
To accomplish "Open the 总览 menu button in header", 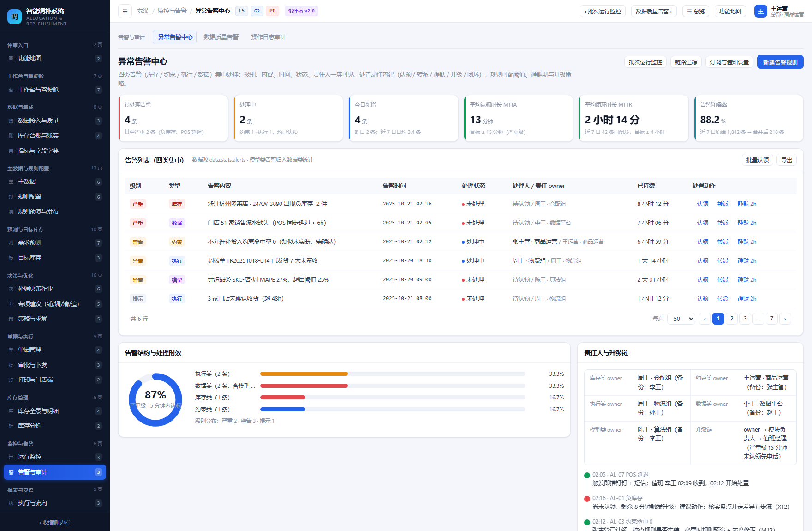I will click(x=696, y=11).
